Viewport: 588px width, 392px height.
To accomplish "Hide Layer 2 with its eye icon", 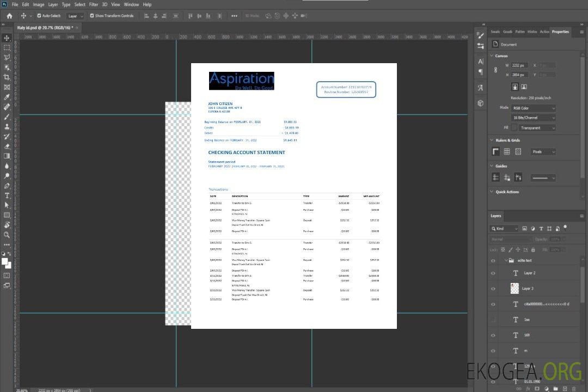I will point(493,273).
